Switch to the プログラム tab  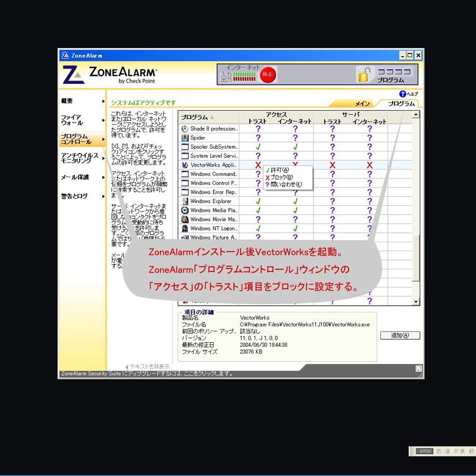[x=401, y=104]
